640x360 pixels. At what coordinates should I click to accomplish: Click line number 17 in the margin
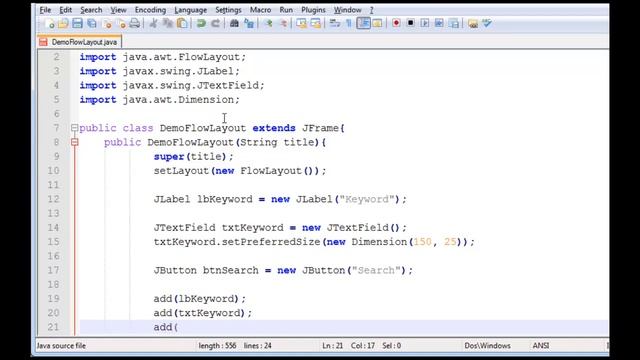tap(53, 270)
